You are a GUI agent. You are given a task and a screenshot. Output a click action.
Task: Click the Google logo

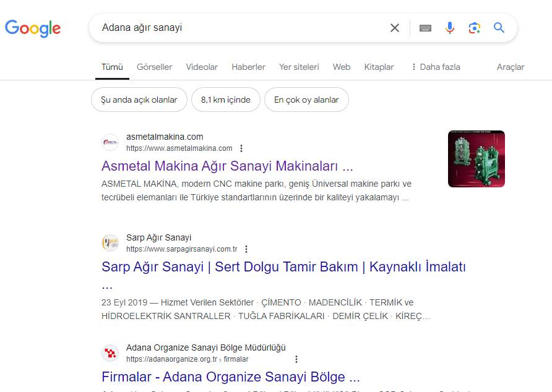click(33, 28)
